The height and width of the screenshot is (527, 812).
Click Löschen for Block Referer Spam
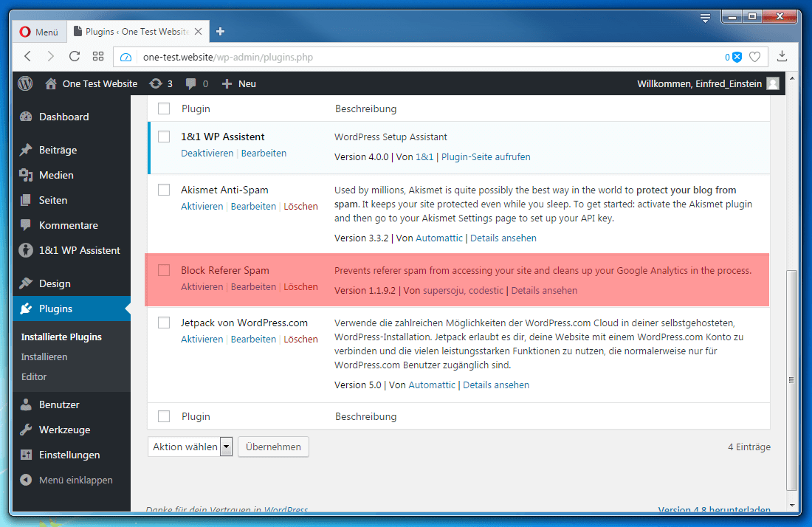tap(301, 287)
